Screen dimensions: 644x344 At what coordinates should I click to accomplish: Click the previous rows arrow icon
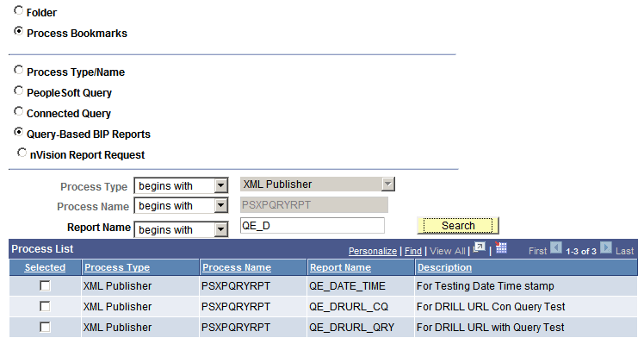coord(556,248)
